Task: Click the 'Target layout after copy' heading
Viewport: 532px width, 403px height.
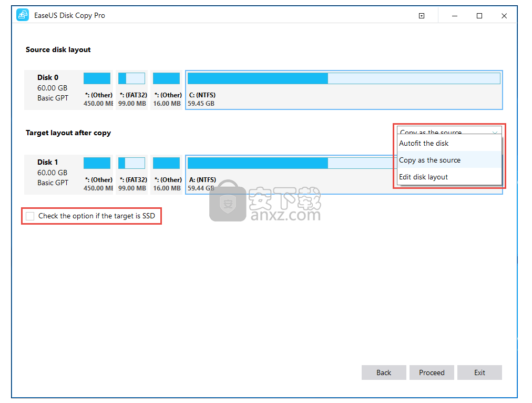Action: pos(68,133)
